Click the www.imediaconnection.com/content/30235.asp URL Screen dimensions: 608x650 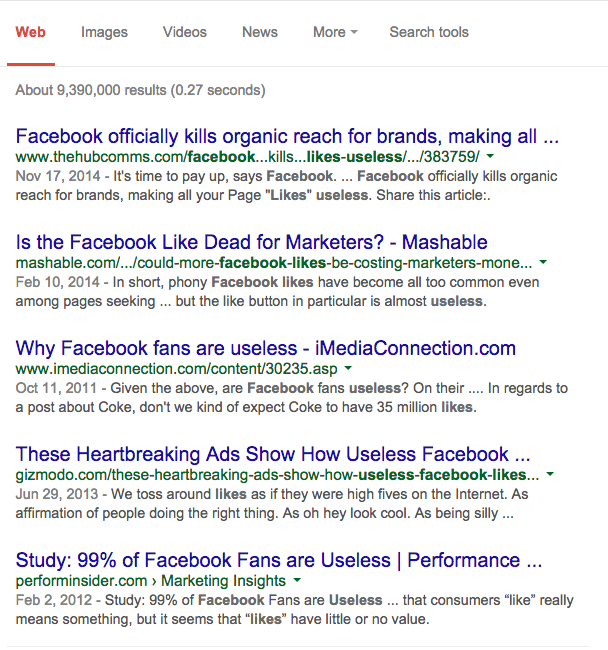coord(177,369)
